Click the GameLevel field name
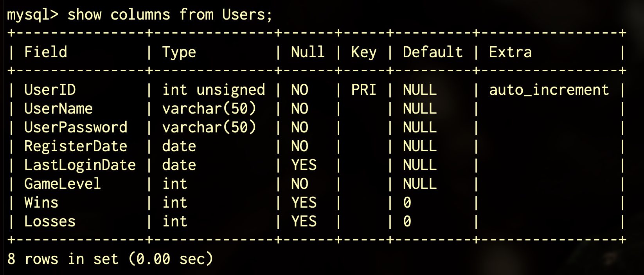The height and width of the screenshot is (275, 644). point(63,184)
